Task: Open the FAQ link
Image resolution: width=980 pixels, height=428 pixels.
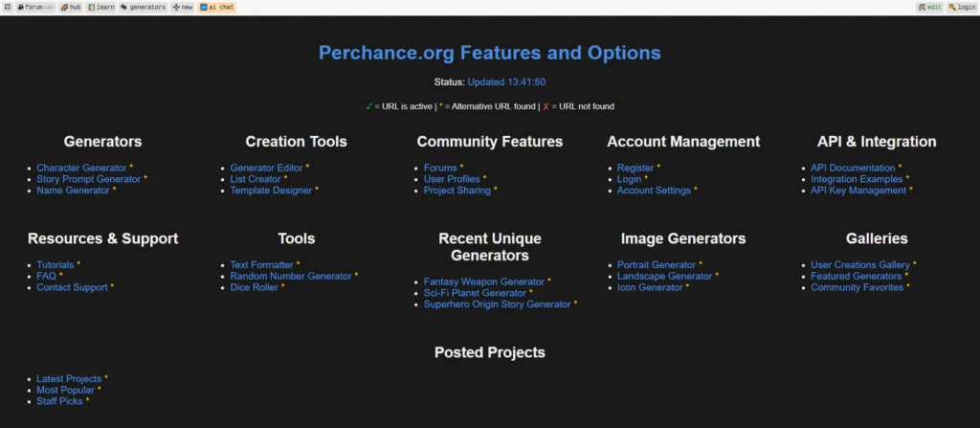Action: pos(46,276)
